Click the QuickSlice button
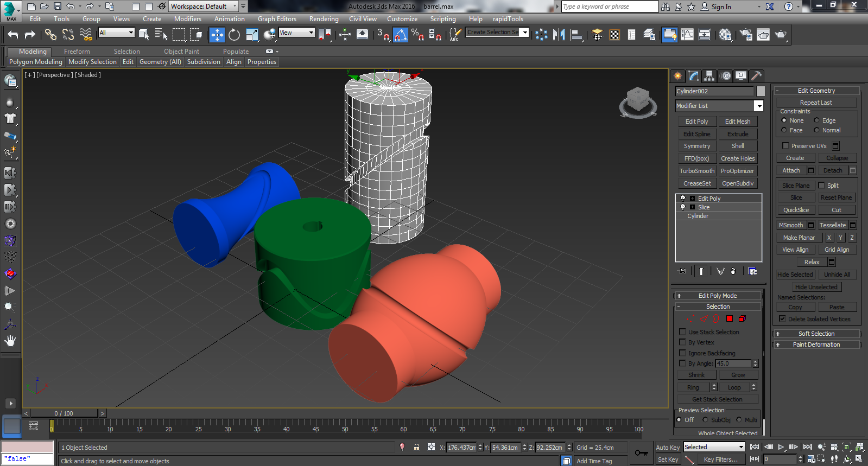868x466 pixels. point(796,210)
